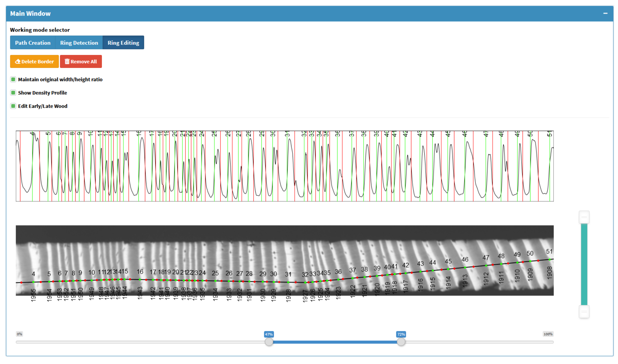This screenshot has width=618, height=364.
Task: Click ring label 16 on the wood image
Action: [x=140, y=272]
